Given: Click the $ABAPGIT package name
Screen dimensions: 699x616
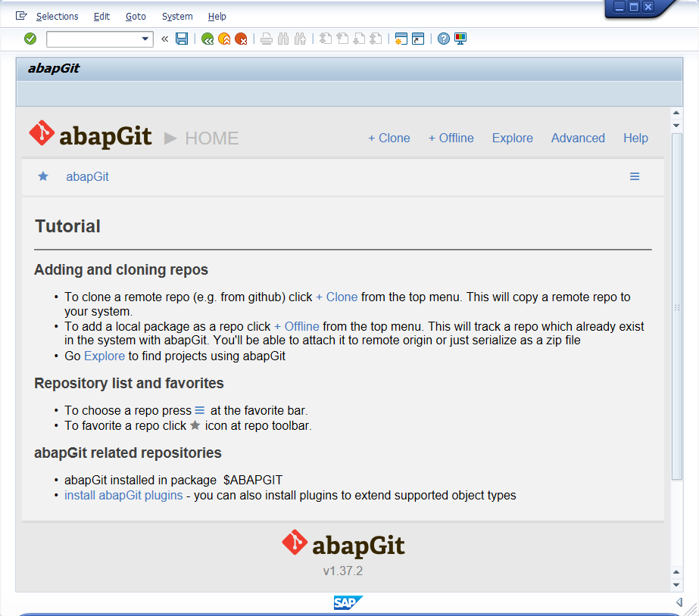Looking at the screenshot, I should (253, 480).
